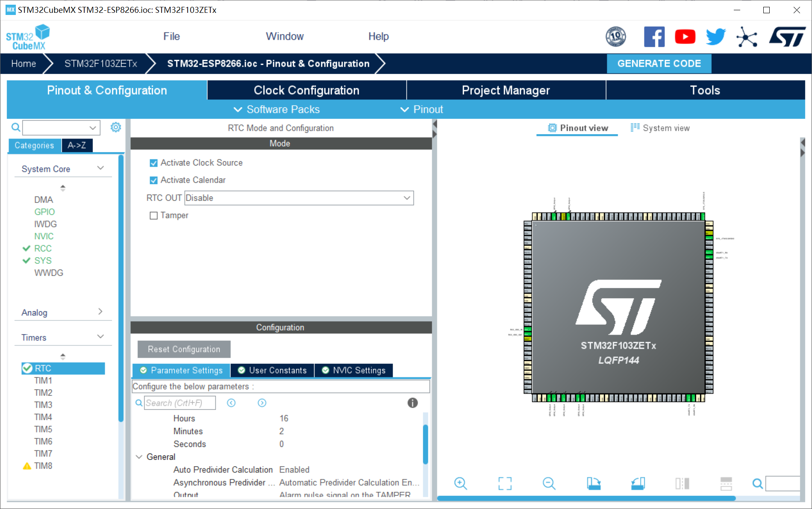Collapse the Timers category
Screen dimensions: 812x509
(x=100, y=336)
